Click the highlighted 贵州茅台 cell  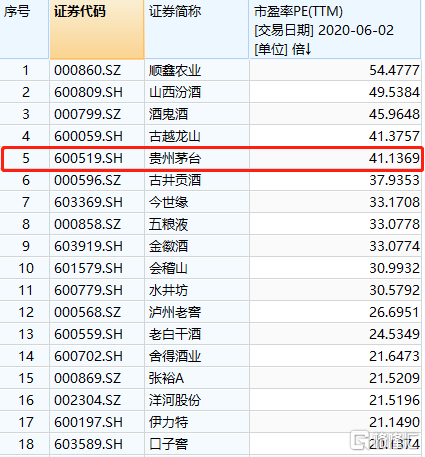197,158
